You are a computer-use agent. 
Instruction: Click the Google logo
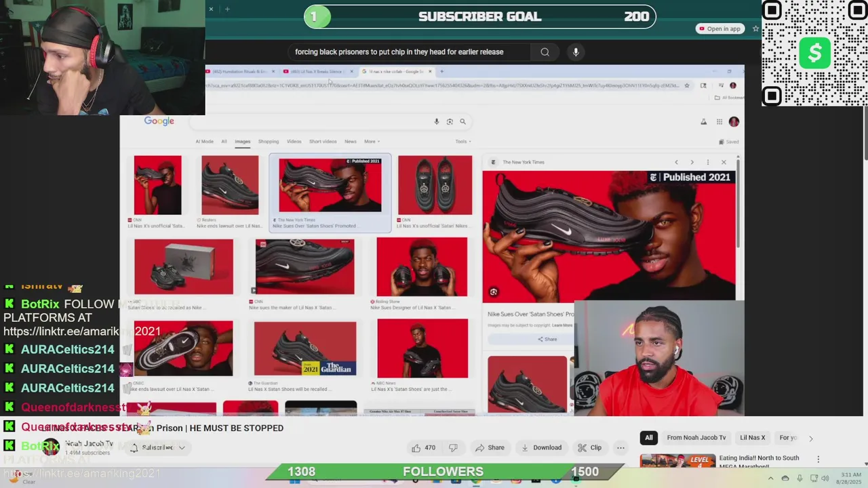[x=159, y=121]
